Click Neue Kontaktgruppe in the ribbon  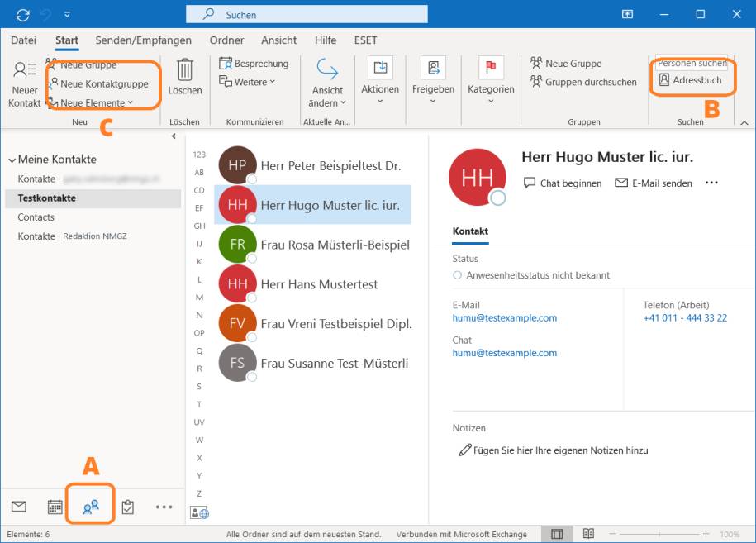[99, 84]
